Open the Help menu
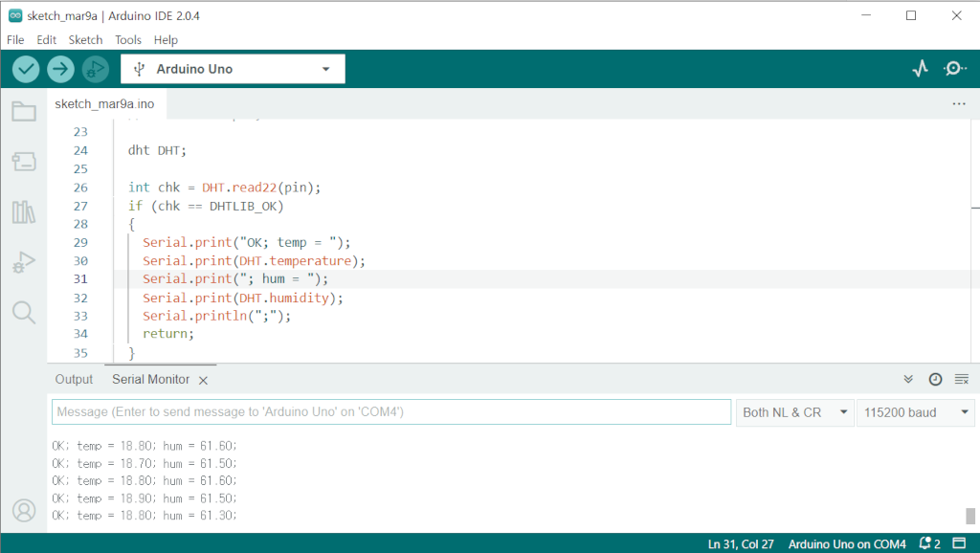980x553 pixels. [166, 40]
